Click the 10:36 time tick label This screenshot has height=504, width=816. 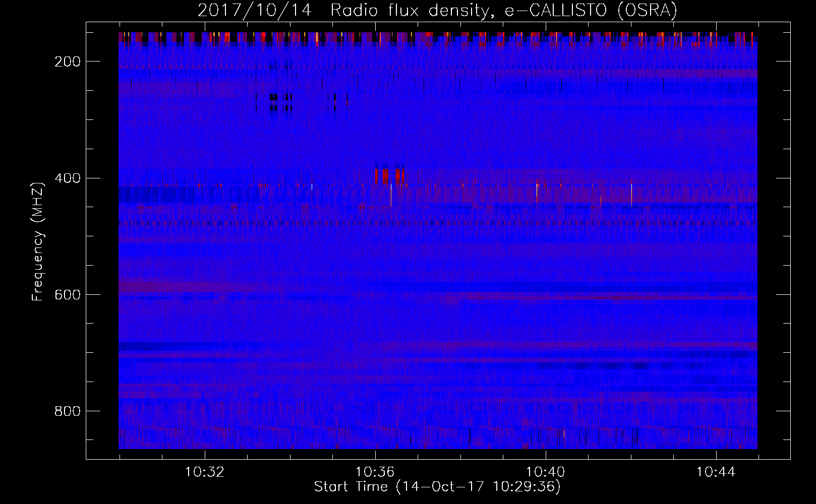click(375, 472)
